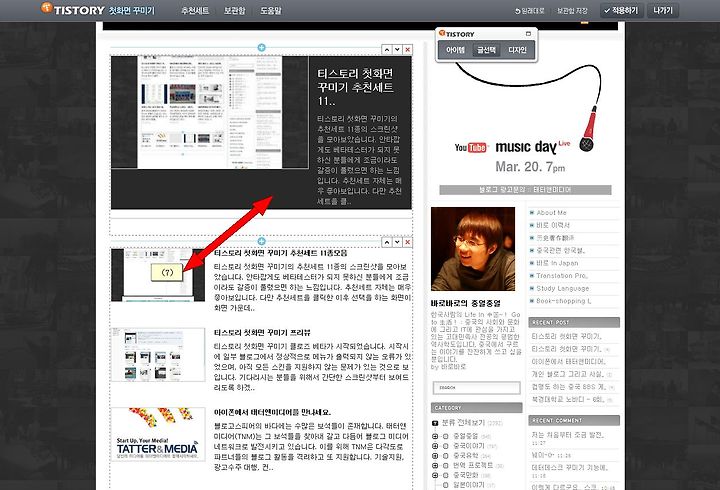Viewport: 720px width, 490px height.
Task: Click the RECENT POST section header
Action: (x=574, y=322)
